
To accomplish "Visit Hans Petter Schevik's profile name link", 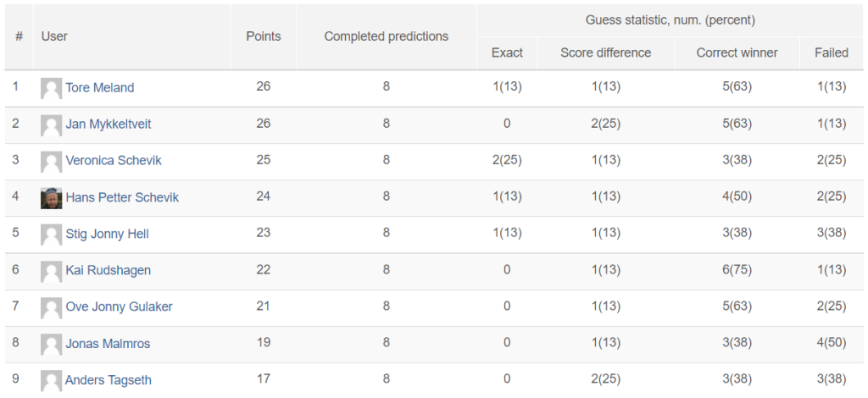I will (x=122, y=197).
